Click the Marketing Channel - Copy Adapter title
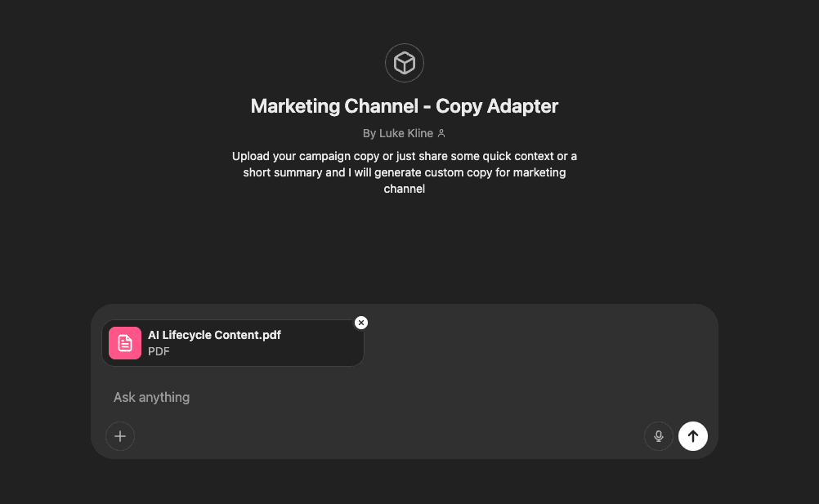Viewport: 819px width, 504px height. point(404,106)
